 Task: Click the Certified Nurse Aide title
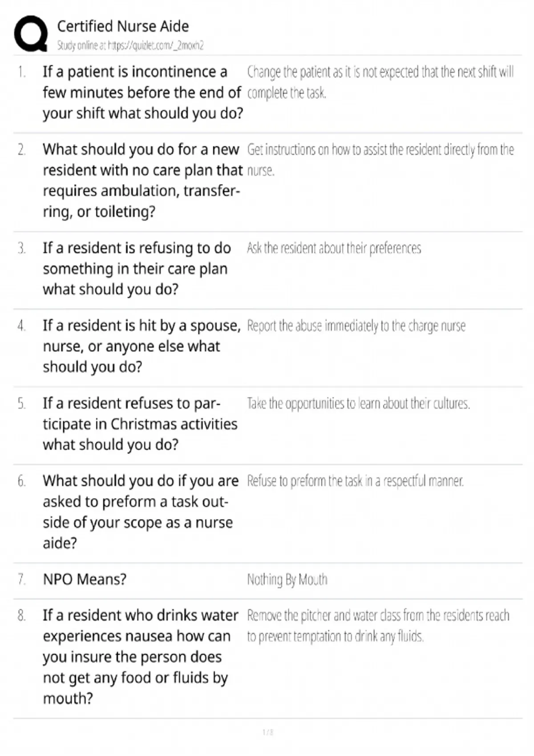[x=123, y=26]
